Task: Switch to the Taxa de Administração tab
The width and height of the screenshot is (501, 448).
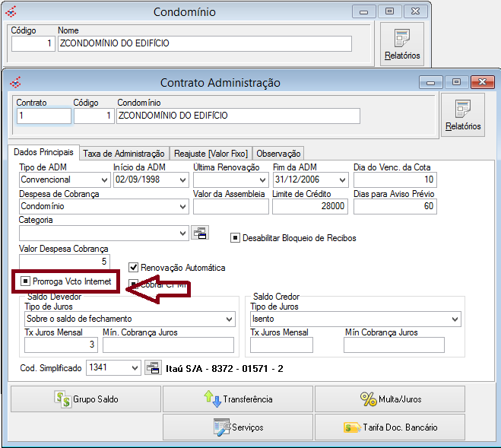Action: point(123,154)
